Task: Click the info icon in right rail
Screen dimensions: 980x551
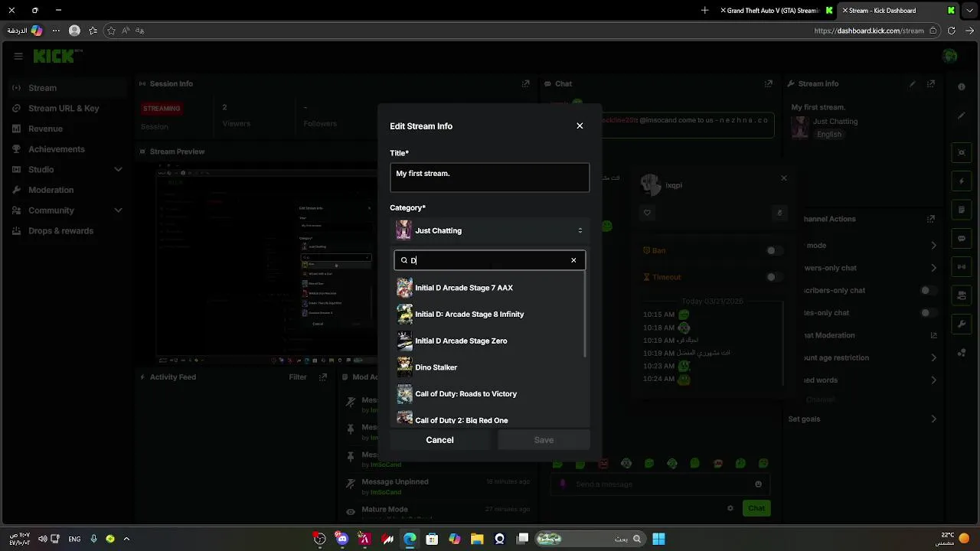Action: coord(962,87)
